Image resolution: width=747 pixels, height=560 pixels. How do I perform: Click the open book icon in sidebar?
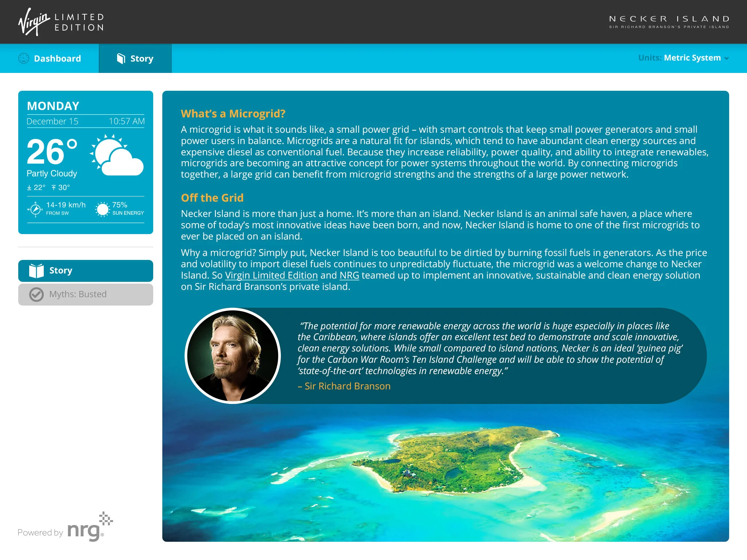click(x=36, y=271)
